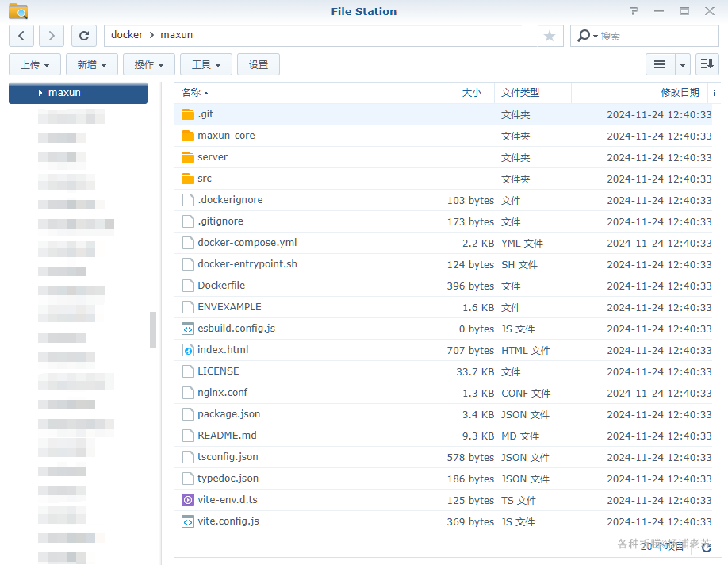Click the 0 bytes size cell
This screenshot has height=565, width=728.
pos(477,329)
